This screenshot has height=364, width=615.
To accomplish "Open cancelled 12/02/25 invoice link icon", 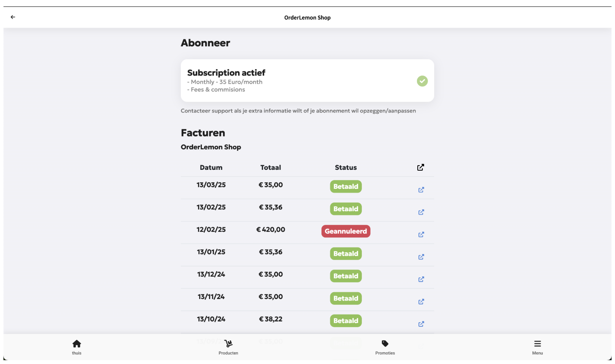I will tap(421, 234).
